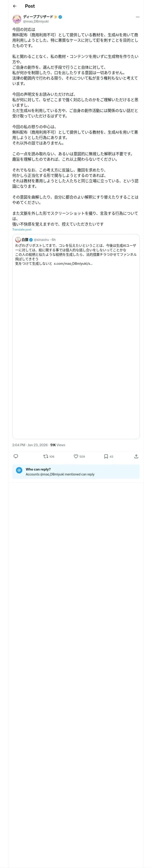
Task: Click the Translate post link
Action: (x=22, y=229)
